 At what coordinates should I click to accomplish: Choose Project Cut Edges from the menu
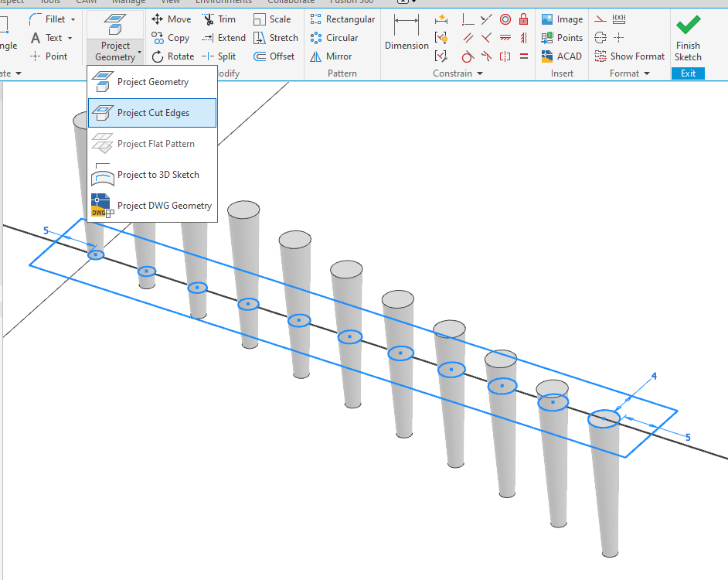[x=152, y=113]
